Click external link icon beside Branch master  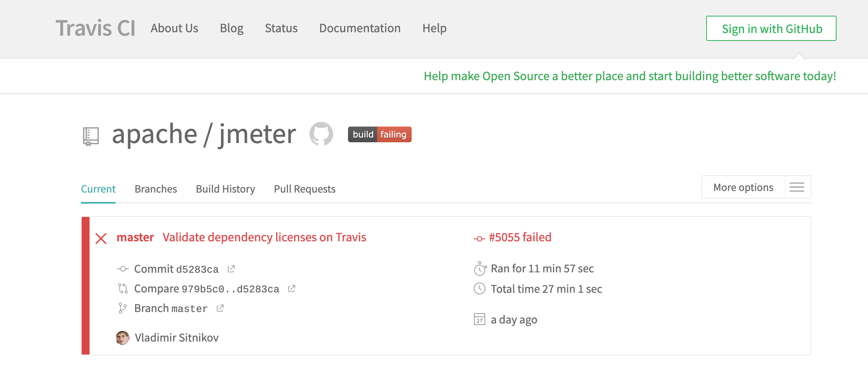[x=220, y=308]
